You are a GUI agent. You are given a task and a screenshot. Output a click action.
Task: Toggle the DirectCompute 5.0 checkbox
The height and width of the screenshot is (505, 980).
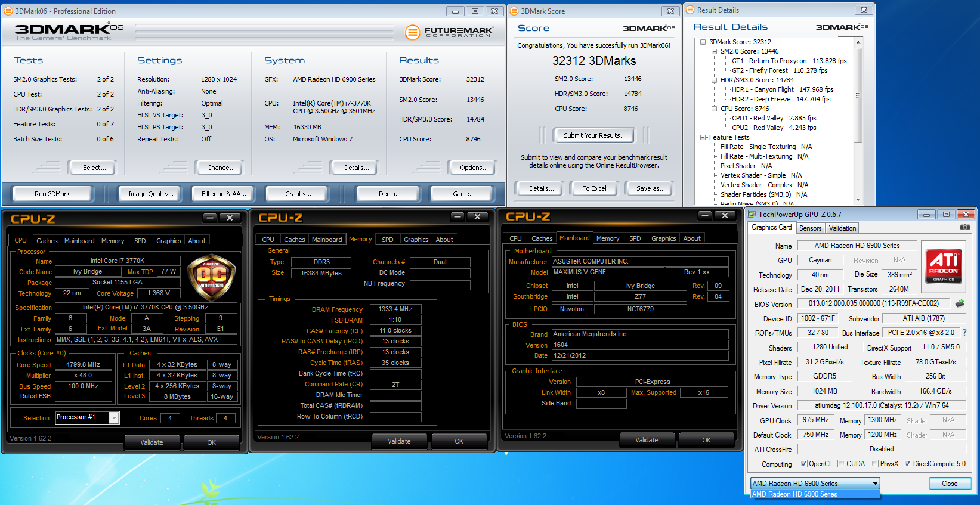[907, 464]
